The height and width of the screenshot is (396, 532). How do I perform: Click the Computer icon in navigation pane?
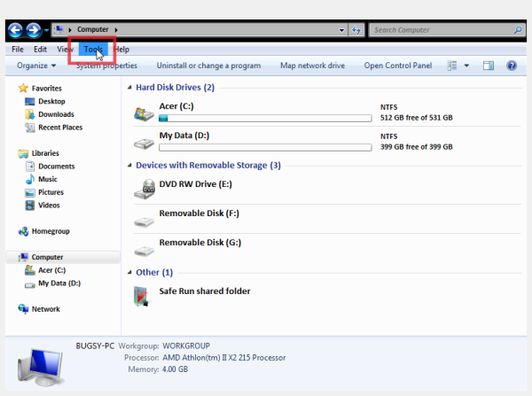[23, 257]
